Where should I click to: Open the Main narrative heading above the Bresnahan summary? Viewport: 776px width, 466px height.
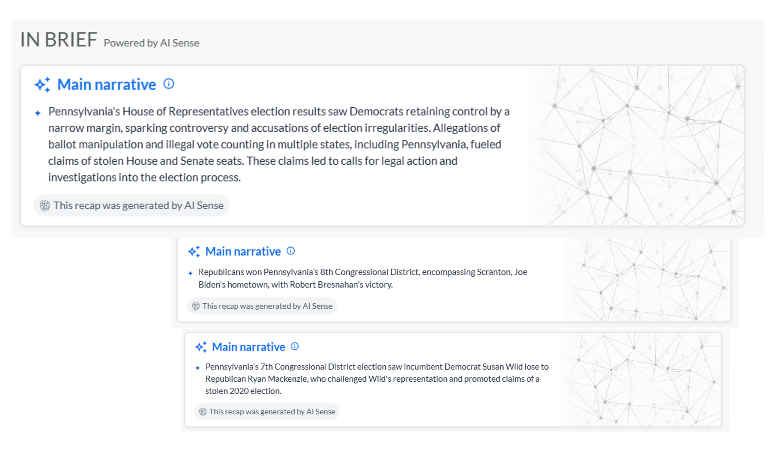click(x=243, y=252)
